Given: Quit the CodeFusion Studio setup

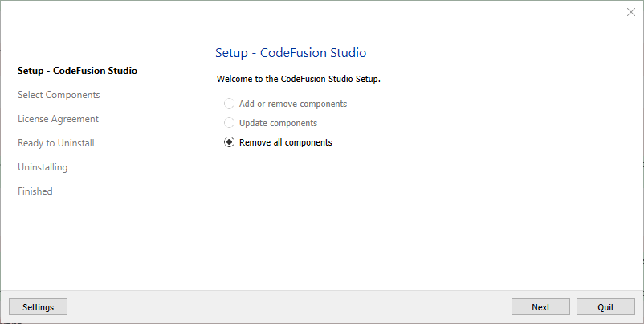Looking at the screenshot, I should tap(605, 307).
